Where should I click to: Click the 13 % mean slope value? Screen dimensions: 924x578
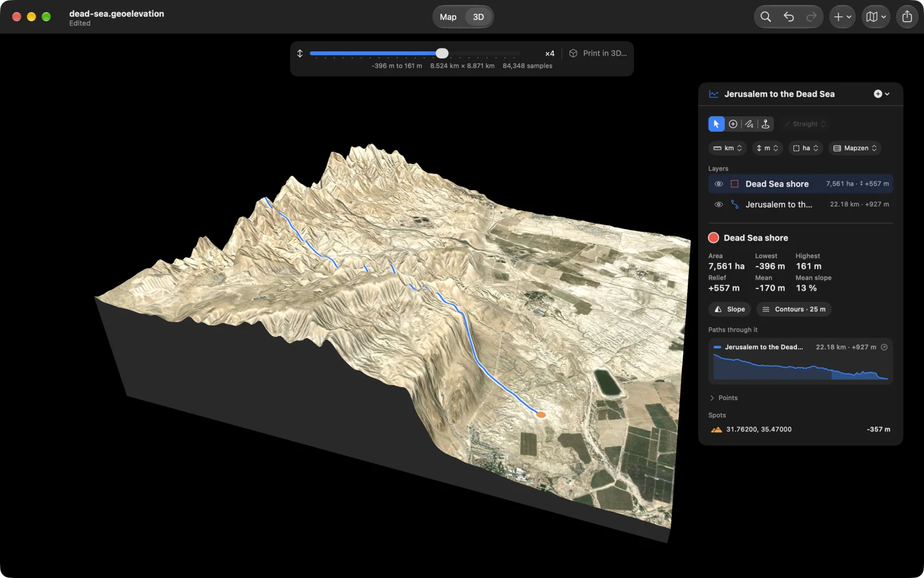tap(806, 288)
